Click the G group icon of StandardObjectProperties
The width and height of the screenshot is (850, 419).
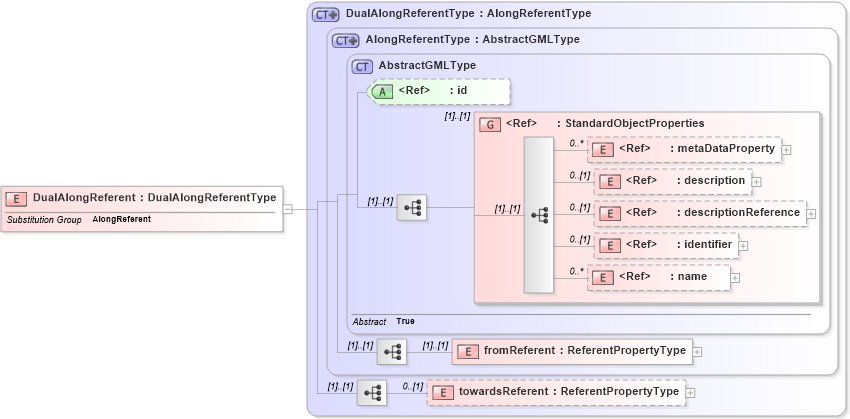[x=490, y=125]
